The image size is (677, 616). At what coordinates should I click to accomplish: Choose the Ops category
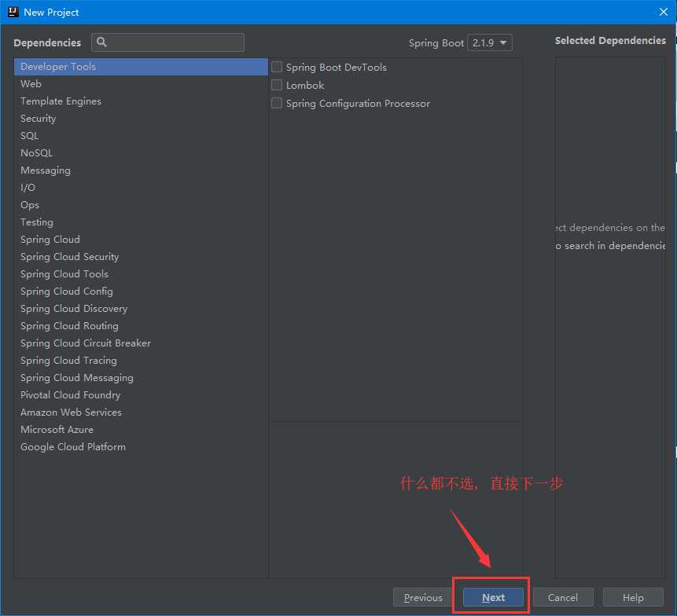click(x=142, y=205)
